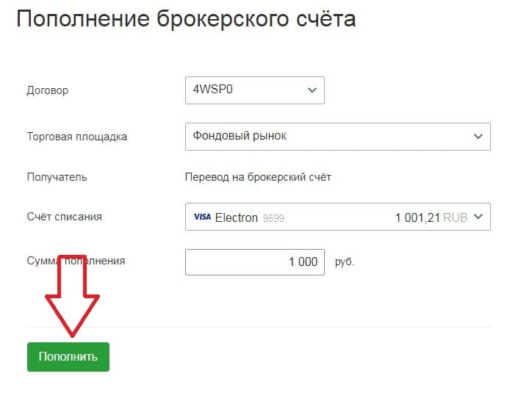The image size is (532, 404).
Task: Click the green Пополнить button
Action: tap(68, 357)
